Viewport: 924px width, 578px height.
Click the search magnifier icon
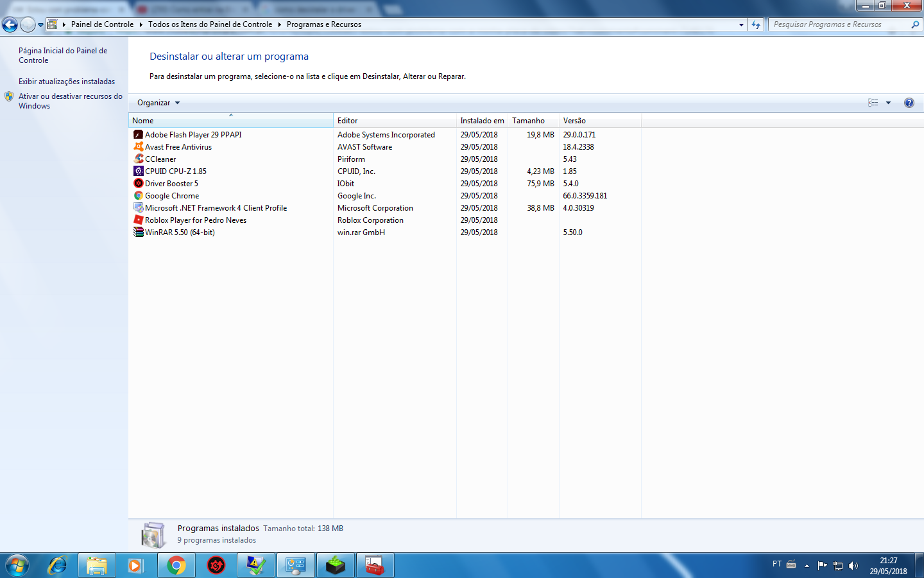coord(915,24)
